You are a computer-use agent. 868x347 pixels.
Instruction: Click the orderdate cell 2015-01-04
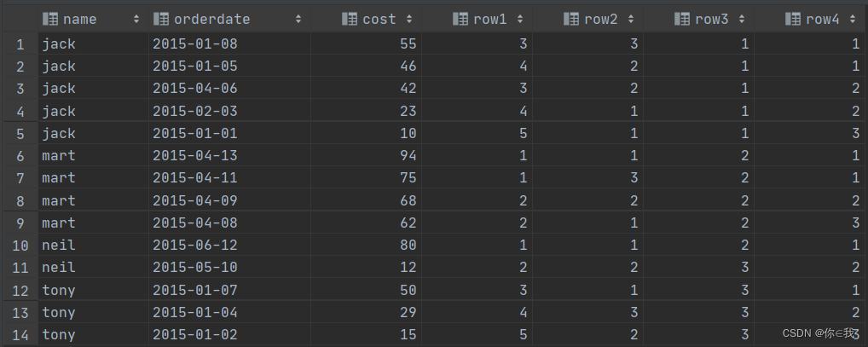tap(229, 312)
